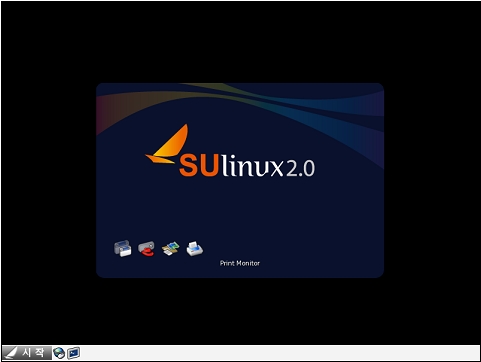This screenshot has width=481, height=362.
Task: Launch the web browser globe icon in taskbar
Action: click(59, 353)
